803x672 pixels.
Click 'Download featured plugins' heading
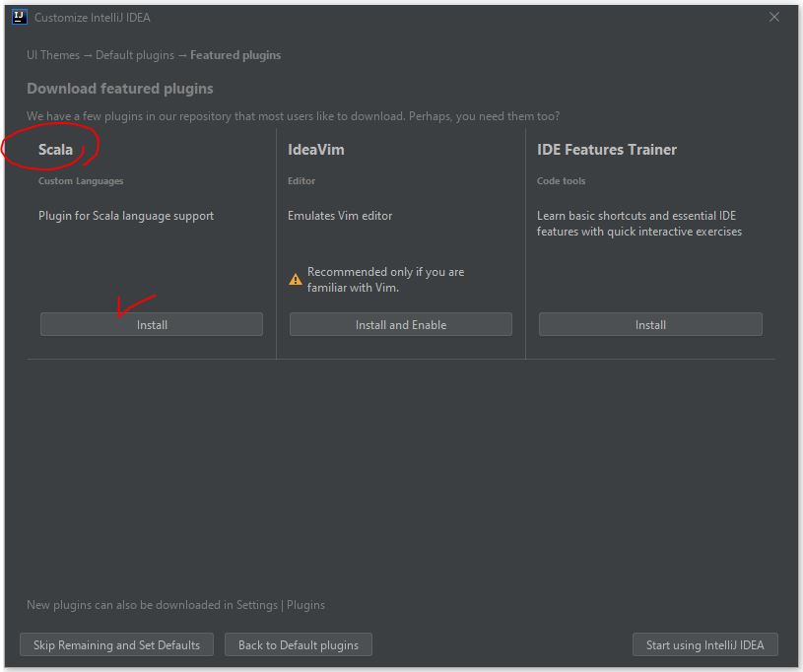(x=120, y=89)
